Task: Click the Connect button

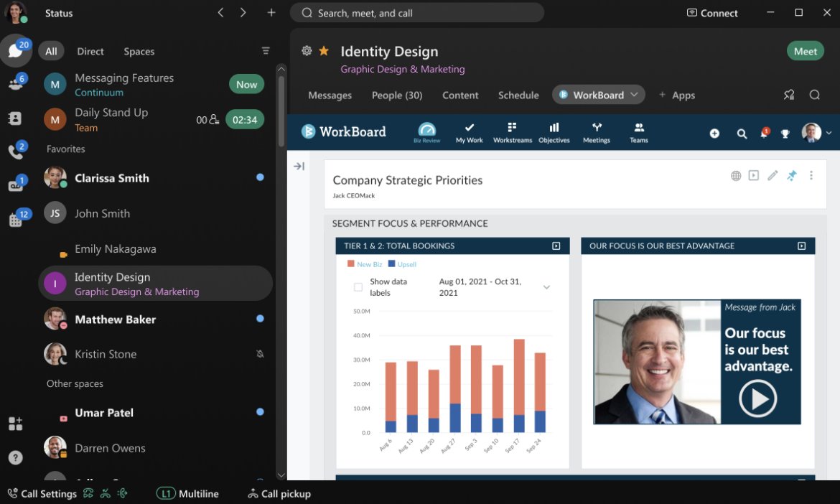Action: [x=712, y=13]
